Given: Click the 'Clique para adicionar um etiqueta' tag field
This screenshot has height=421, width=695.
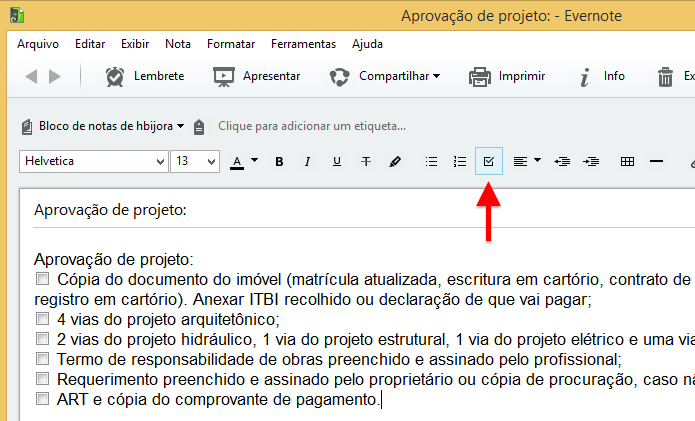Looking at the screenshot, I should [312, 126].
